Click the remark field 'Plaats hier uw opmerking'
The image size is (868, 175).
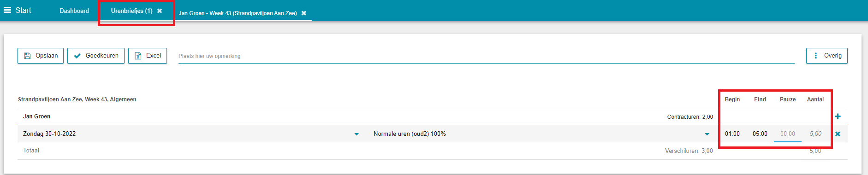click(x=487, y=56)
